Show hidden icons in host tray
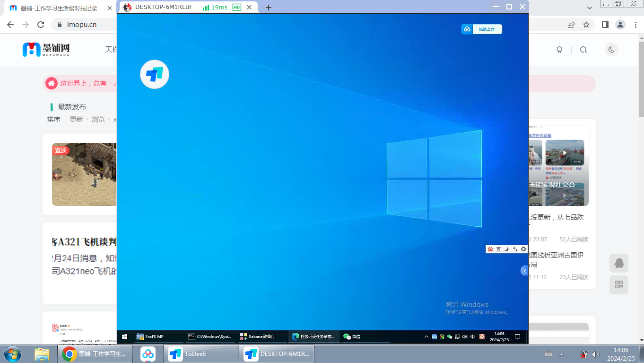This screenshot has width=644, height=363. (562, 354)
